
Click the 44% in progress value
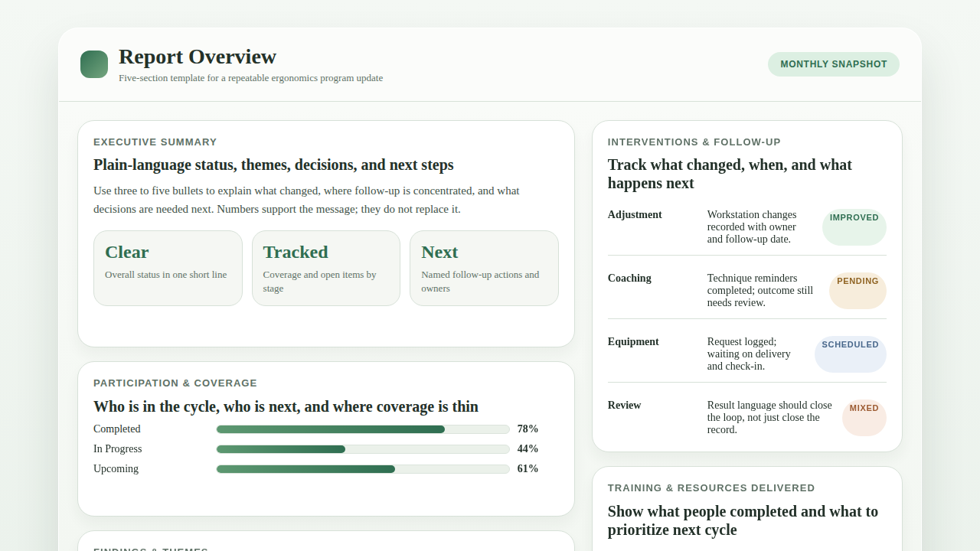tap(528, 449)
